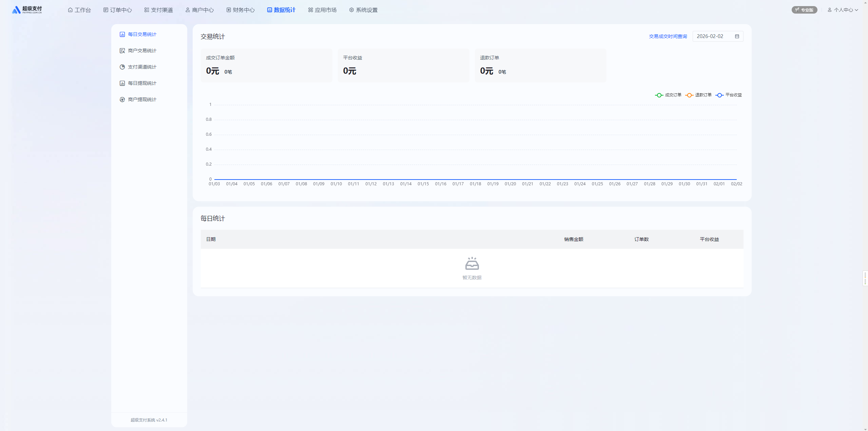This screenshot has height=431, width=868.
Task: Open the calendar icon in date field
Action: pos(737,36)
